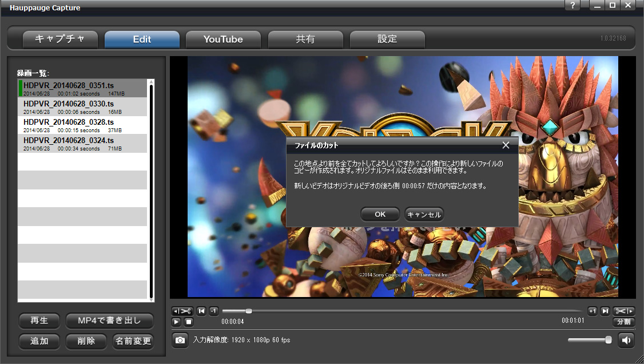Open help with the question mark icon
The height and width of the screenshot is (364, 644).
coord(573,5)
